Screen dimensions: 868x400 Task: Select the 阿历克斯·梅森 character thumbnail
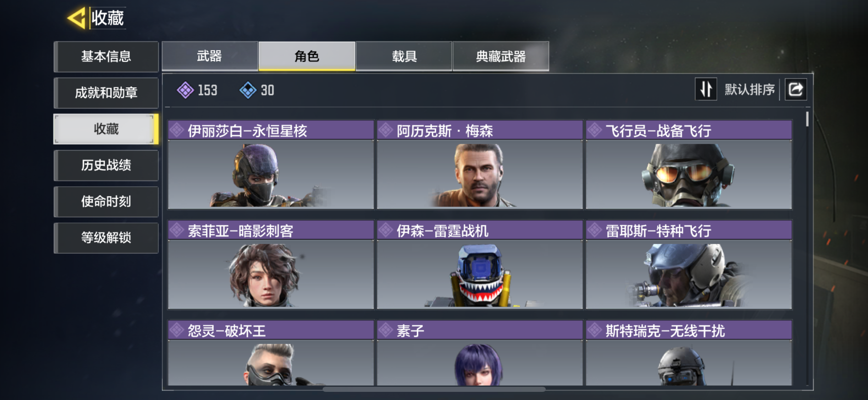(480, 174)
